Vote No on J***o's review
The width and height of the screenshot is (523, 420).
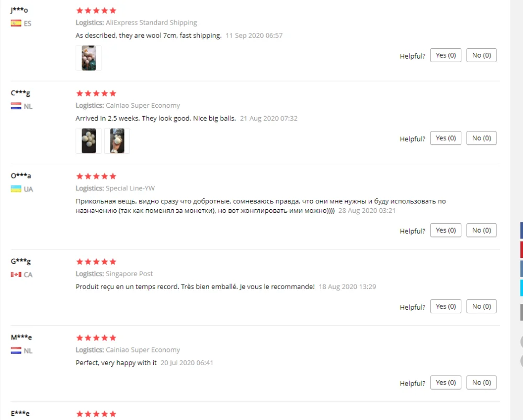click(481, 55)
